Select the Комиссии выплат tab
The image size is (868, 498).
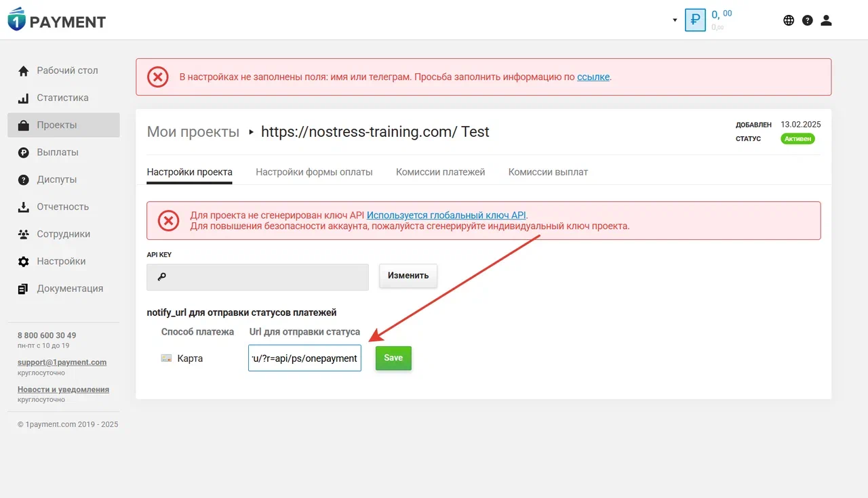[x=548, y=172]
